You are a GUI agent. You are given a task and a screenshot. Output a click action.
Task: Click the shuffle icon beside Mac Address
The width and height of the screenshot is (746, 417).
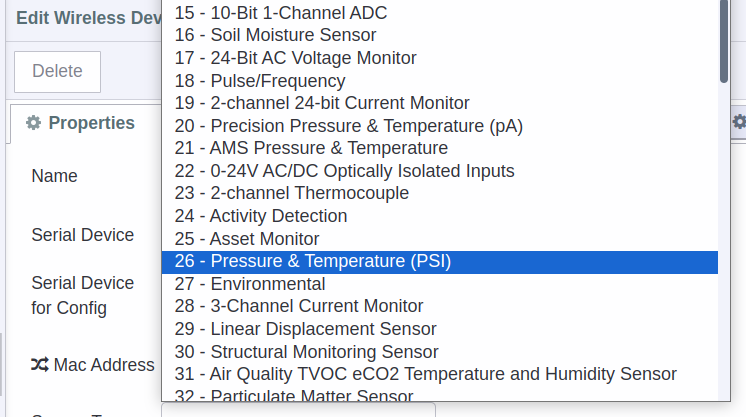coord(39,365)
